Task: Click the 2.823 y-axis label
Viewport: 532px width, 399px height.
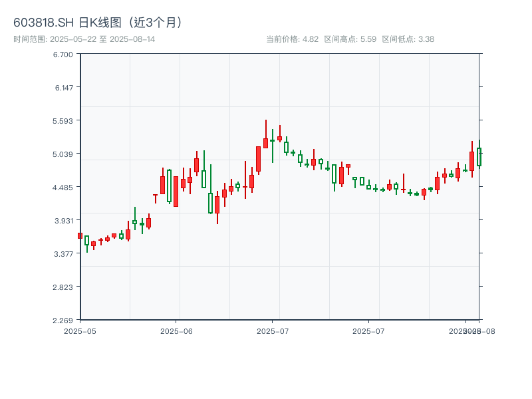Action: (63, 287)
